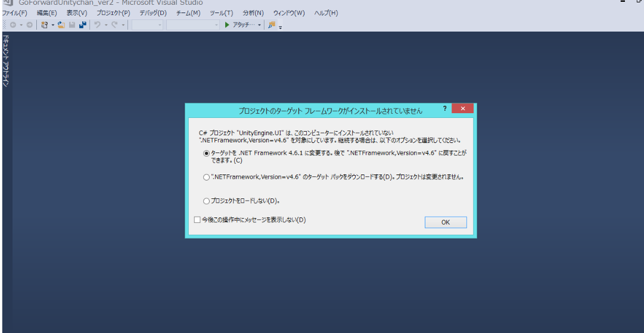Select プロジェクトをロードしない option
The width and height of the screenshot is (644, 333).
click(206, 201)
